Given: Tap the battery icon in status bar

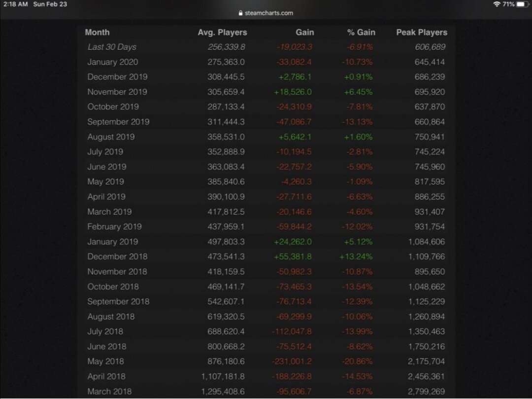Looking at the screenshot, I should (521, 4).
